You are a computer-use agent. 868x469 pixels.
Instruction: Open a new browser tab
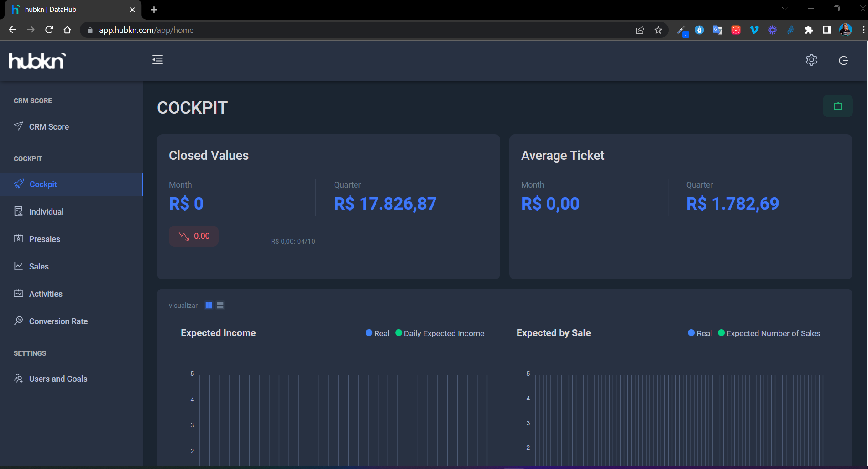154,10
